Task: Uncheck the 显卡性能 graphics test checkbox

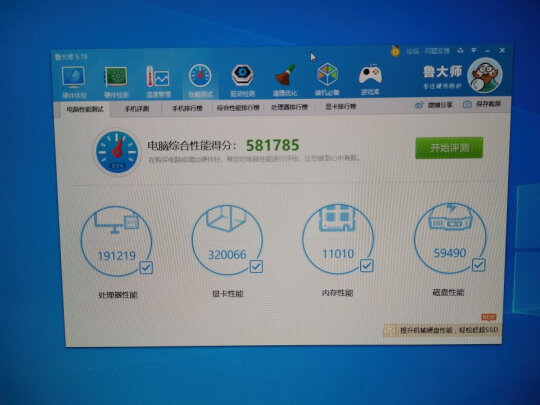Action: pyautogui.click(x=256, y=266)
